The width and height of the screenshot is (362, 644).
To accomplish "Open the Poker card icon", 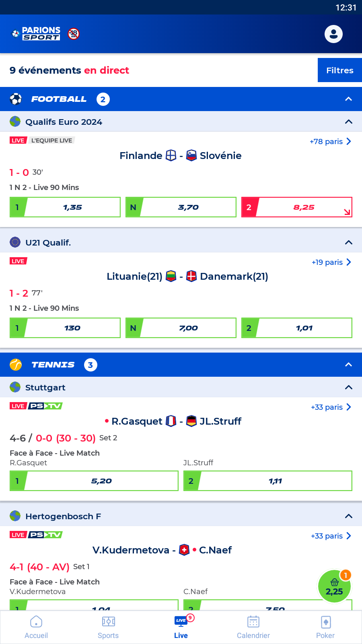I will tap(325, 622).
